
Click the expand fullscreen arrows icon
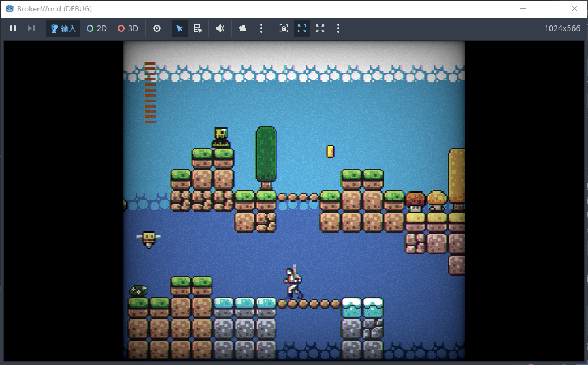click(320, 28)
